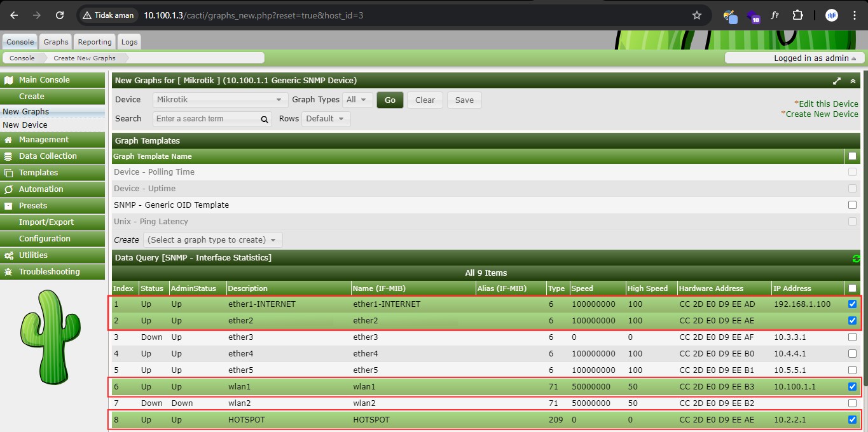Follow the Edit this Device link

click(x=827, y=104)
